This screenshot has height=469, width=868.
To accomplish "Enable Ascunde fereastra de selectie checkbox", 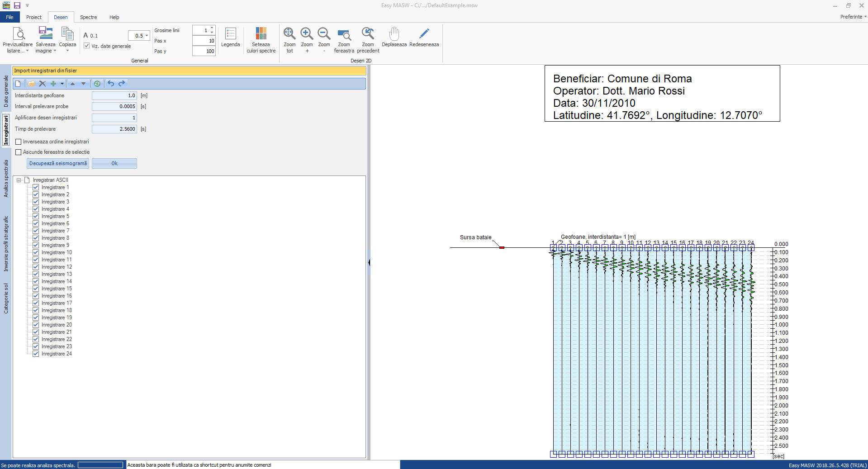I will click(19, 152).
